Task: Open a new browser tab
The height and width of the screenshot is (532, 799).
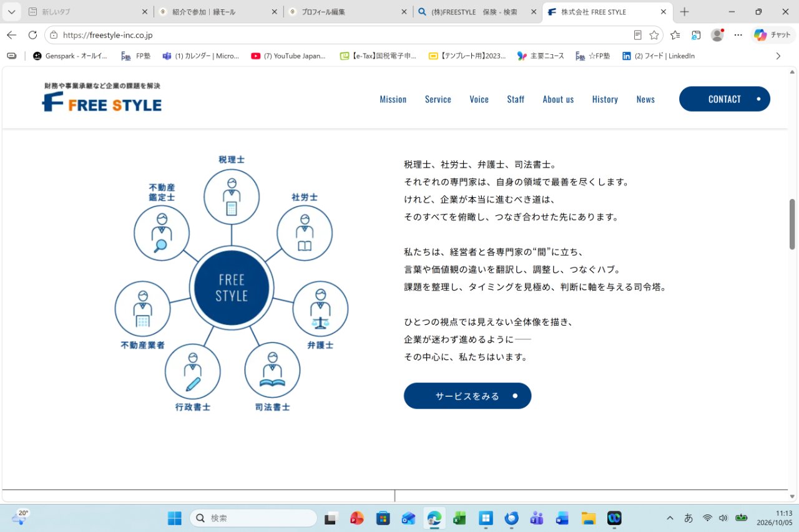Action: click(685, 12)
